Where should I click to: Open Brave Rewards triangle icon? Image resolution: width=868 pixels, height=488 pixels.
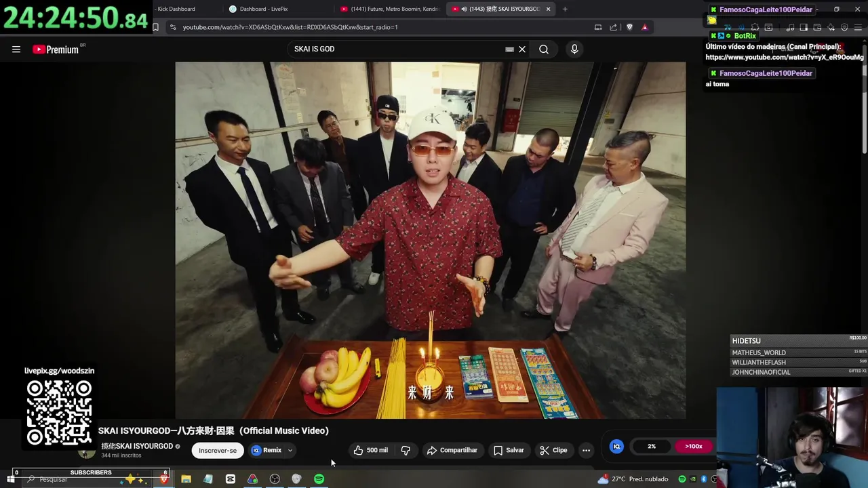(644, 27)
